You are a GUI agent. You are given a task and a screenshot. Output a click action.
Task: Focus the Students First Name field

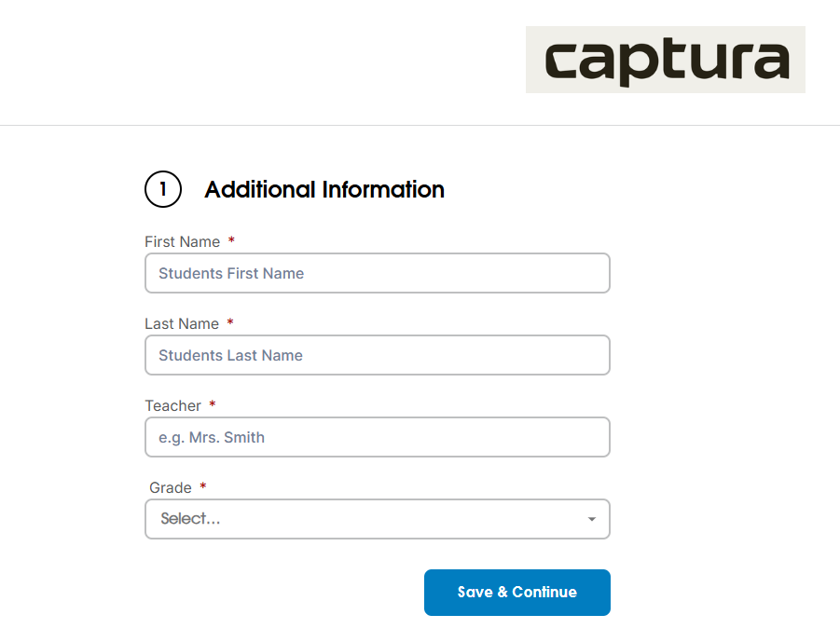(x=378, y=273)
